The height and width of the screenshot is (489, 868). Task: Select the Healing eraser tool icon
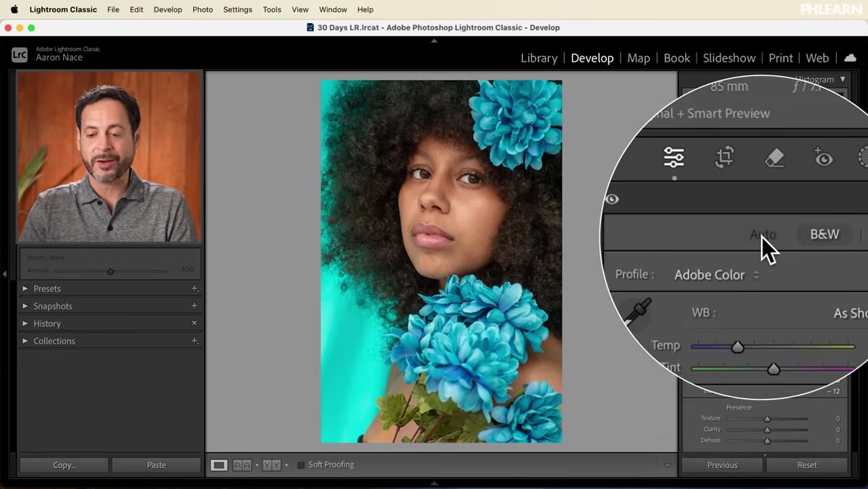[x=775, y=157]
